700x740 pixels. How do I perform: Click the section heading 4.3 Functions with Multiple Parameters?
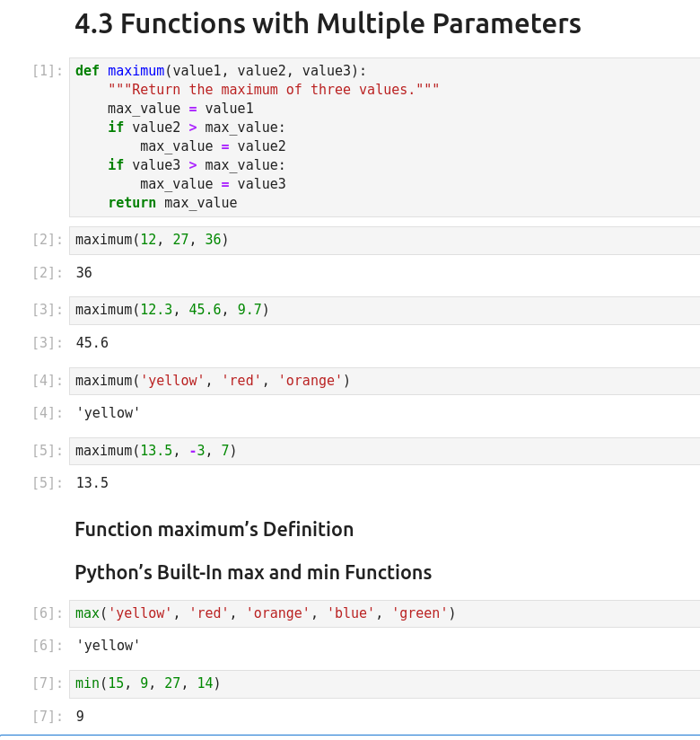328,24
